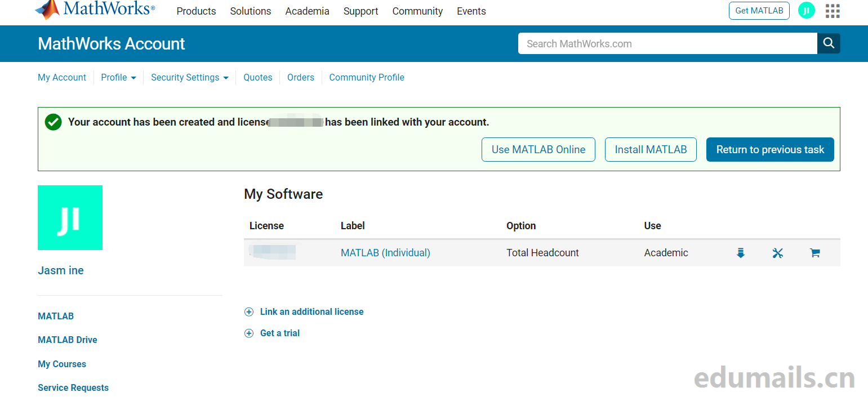The image size is (868, 401).
Task: Click the Academic use cell
Action: click(x=666, y=253)
